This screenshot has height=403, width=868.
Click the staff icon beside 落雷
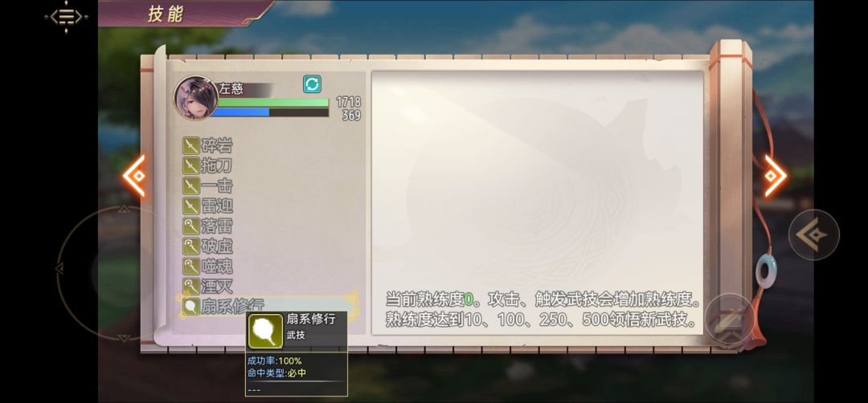(191, 226)
